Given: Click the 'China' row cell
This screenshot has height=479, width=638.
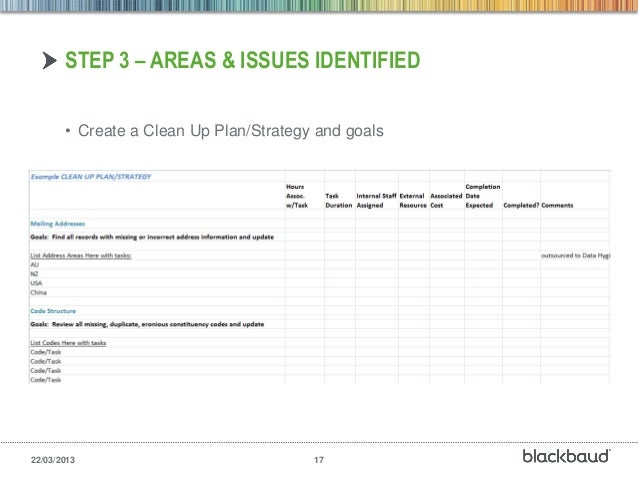Looking at the screenshot, I should [40, 291].
